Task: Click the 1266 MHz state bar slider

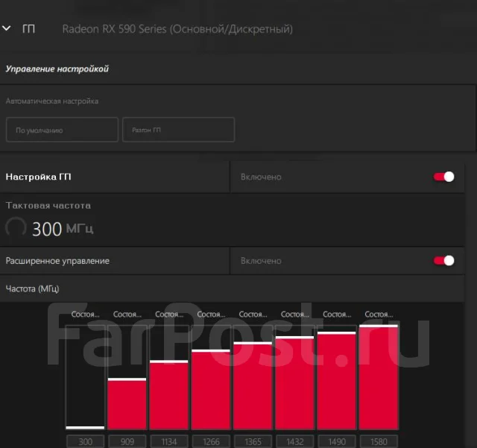Action: coord(211,377)
